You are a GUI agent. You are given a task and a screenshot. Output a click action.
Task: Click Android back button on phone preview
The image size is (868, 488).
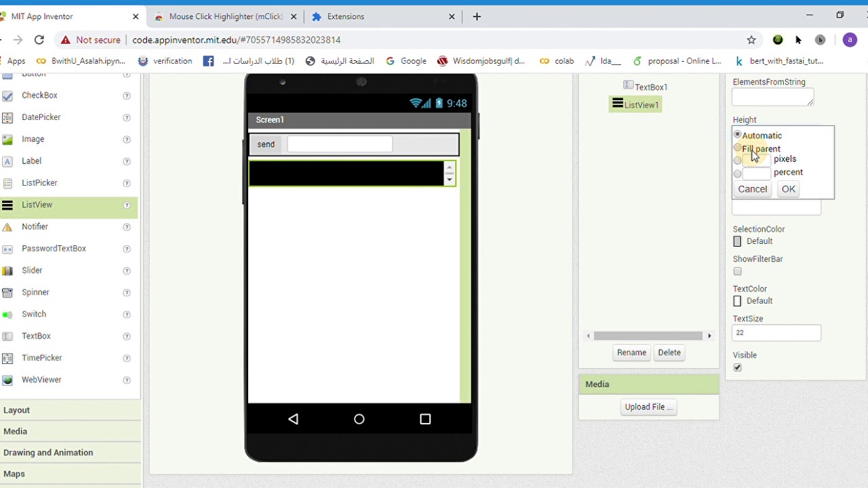pyautogui.click(x=293, y=420)
